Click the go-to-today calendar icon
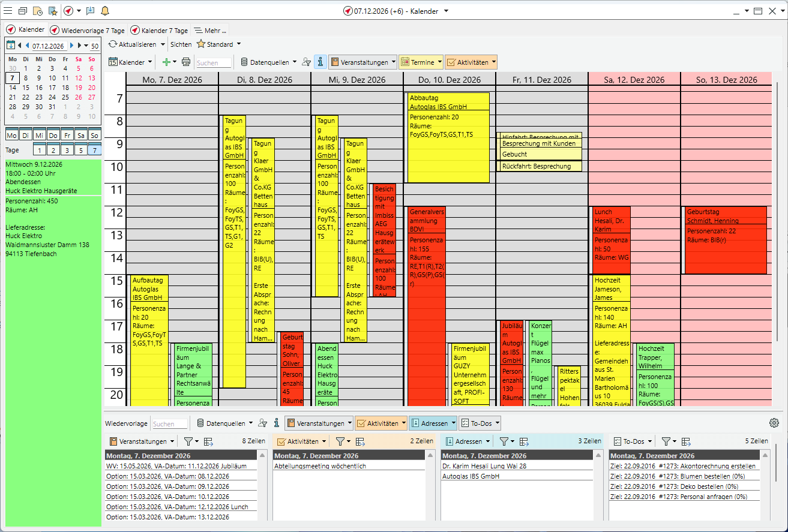 [x=10, y=45]
